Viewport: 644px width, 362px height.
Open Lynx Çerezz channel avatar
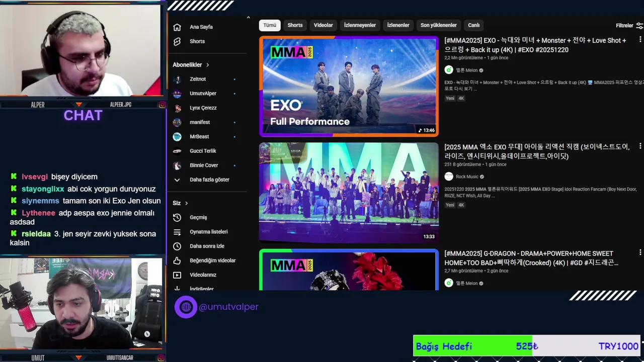coord(177,108)
